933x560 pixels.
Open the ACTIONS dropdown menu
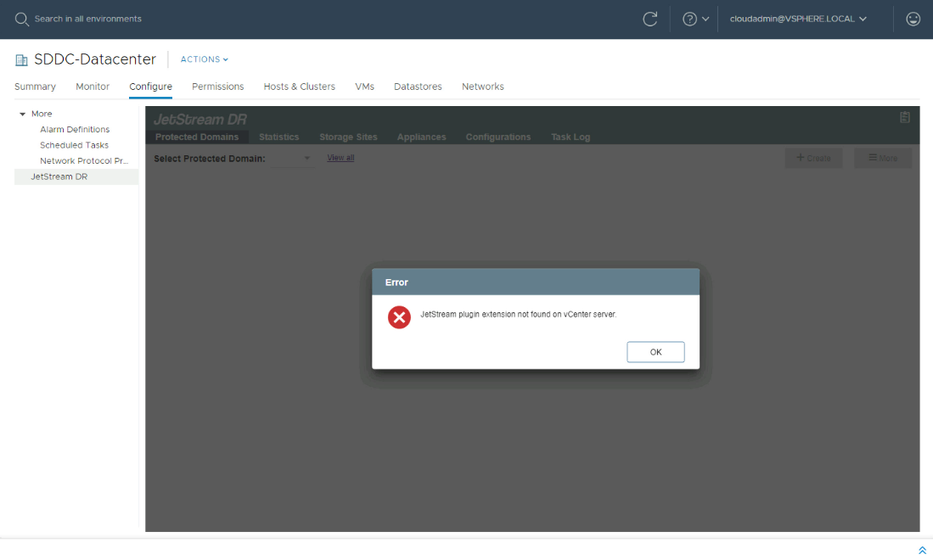click(x=204, y=59)
